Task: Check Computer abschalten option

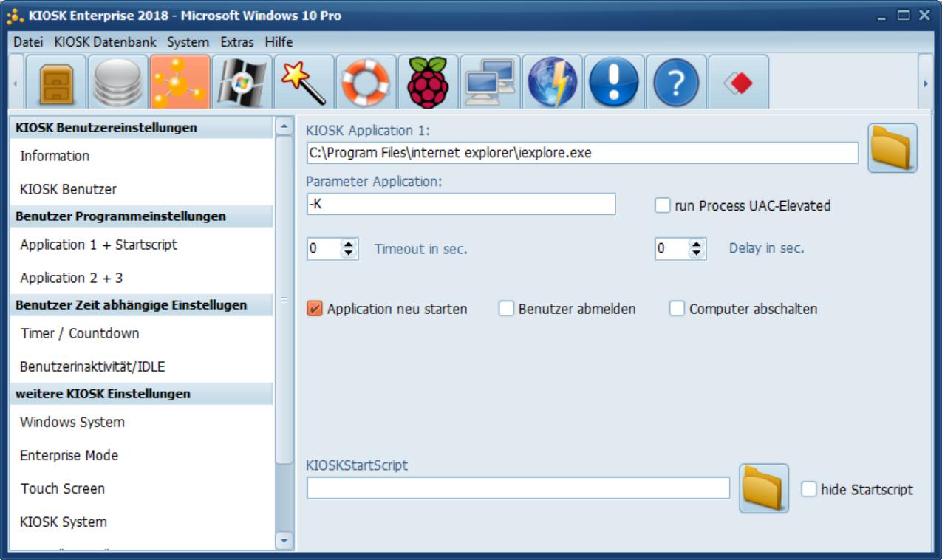Action: click(677, 309)
